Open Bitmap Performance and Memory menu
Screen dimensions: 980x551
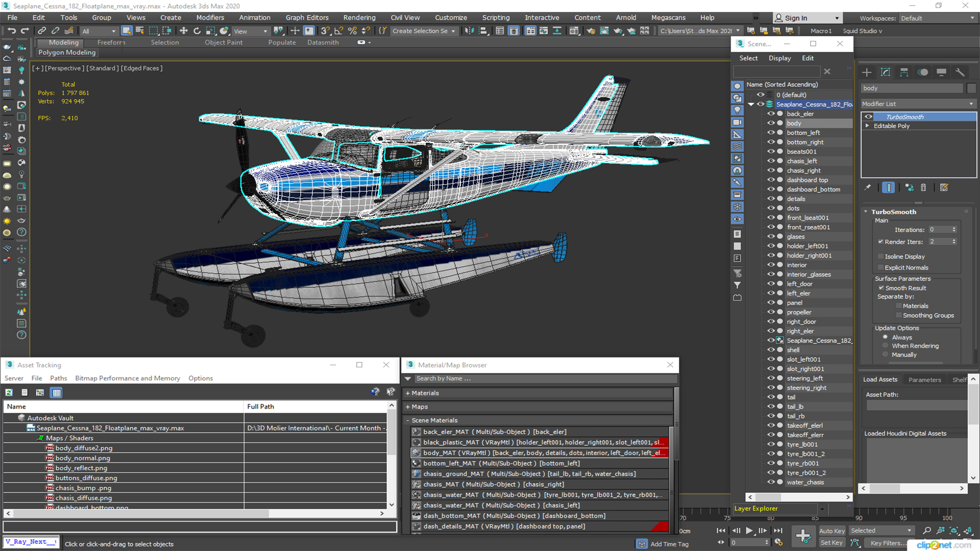coord(128,379)
